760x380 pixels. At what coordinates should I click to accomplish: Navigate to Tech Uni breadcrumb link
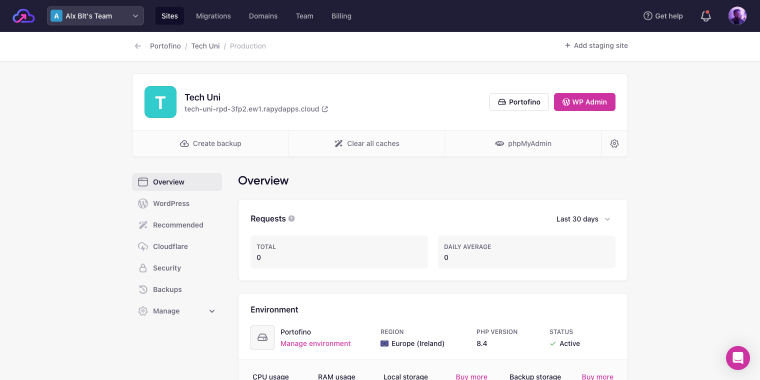206,46
